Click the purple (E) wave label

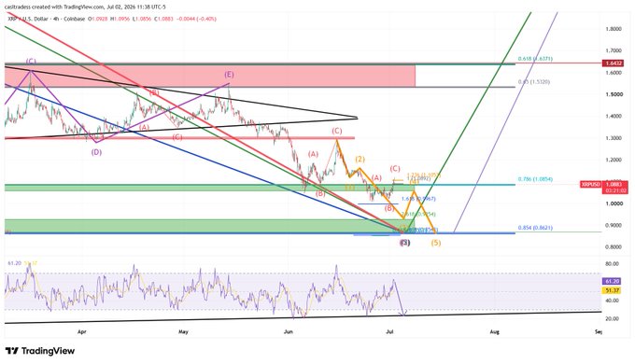pos(229,75)
